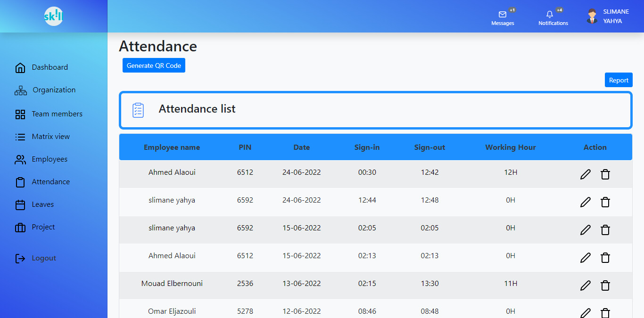Delete Ahmed Alaoui's 15-06-2022 record

pos(605,258)
